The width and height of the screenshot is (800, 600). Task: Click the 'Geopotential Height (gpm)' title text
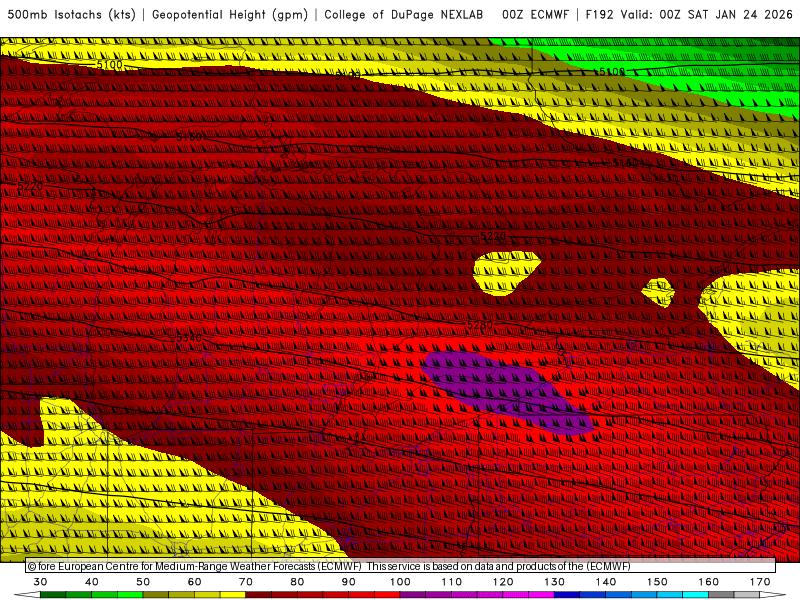(230, 15)
